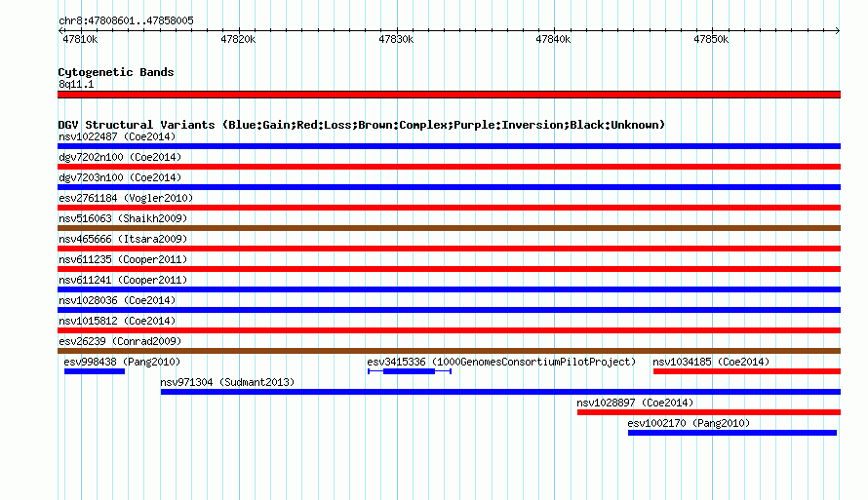Click the blue dgv7203n100 gain bar
868x500 pixels.
449,187
